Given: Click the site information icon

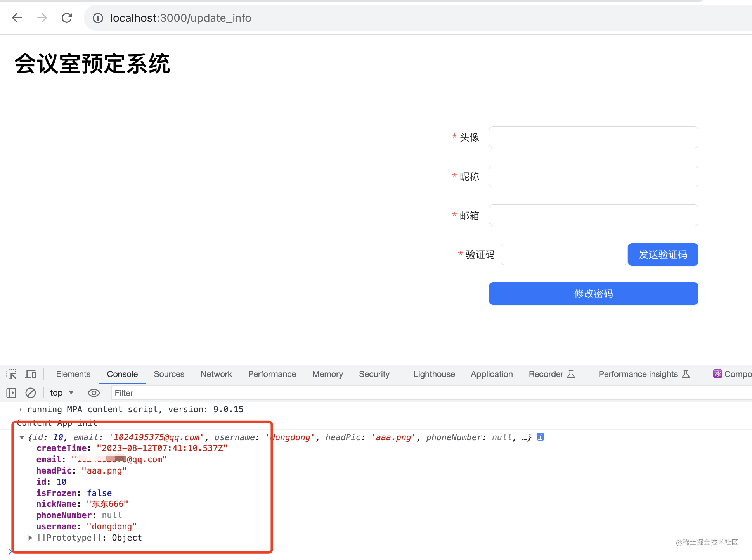Looking at the screenshot, I should [x=98, y=18].
